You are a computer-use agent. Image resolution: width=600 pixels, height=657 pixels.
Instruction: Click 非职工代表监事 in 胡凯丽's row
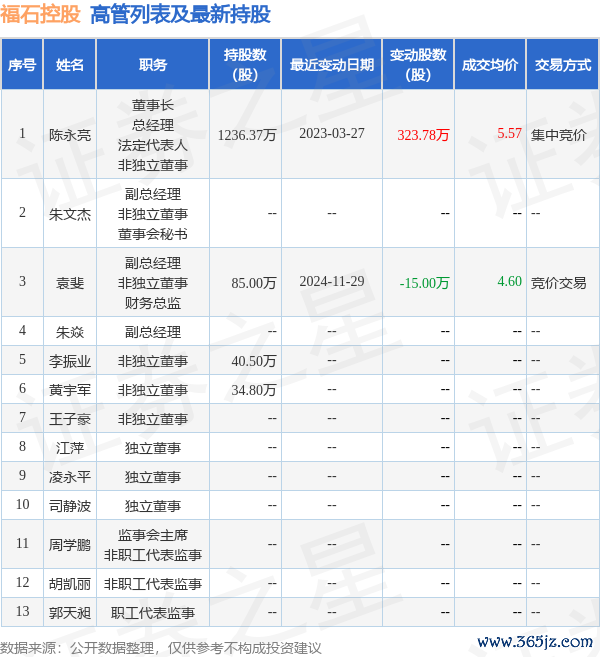click(153, 584)
